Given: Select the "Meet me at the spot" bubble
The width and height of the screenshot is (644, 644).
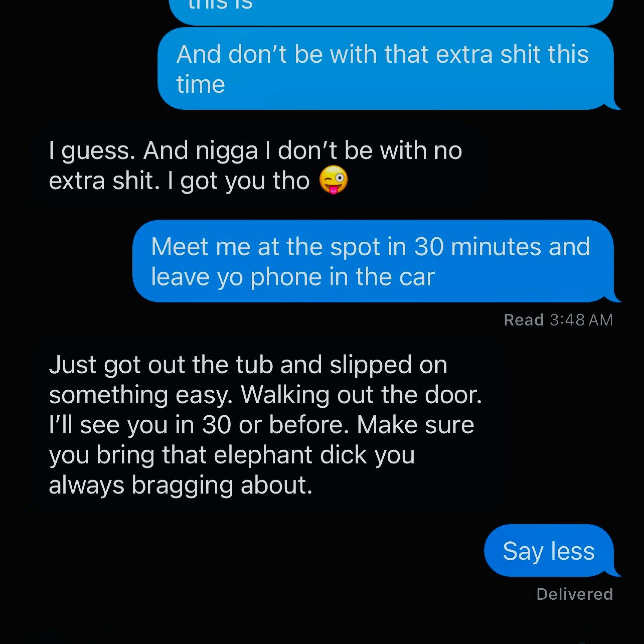Looking at the screenshot, I should click(373, 261).
